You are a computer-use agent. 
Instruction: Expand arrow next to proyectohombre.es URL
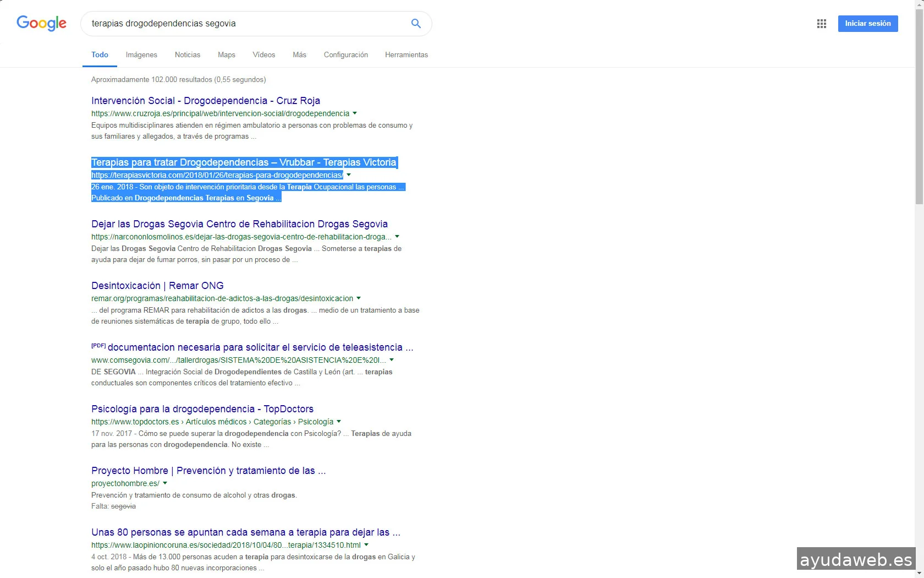tap(165, 483)
